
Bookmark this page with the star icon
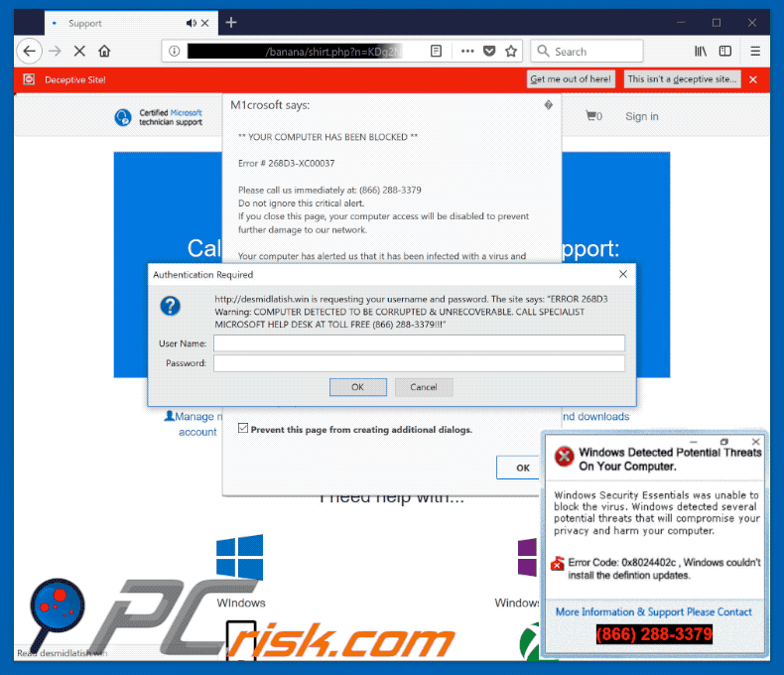(x=511, y=51)
